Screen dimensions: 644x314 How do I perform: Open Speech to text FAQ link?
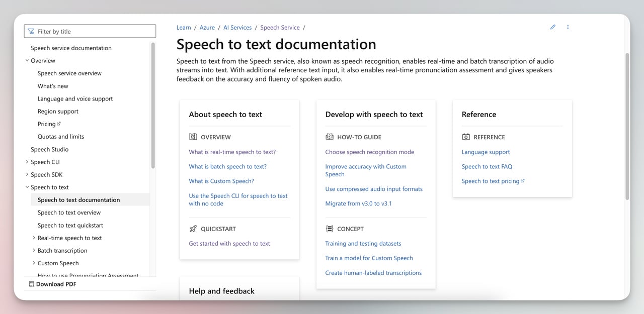pos(487,167)
